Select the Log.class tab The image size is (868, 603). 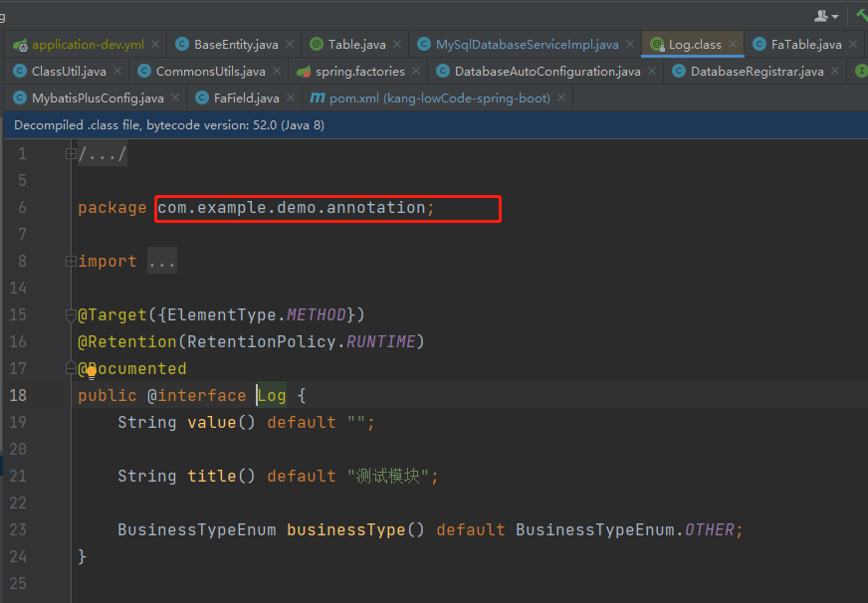695,44
